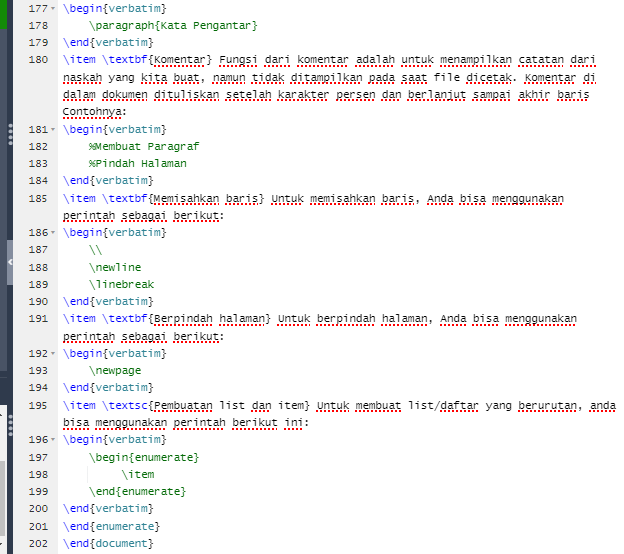Click the word Komentar inside \textbf on line 180

coord(179,60)
